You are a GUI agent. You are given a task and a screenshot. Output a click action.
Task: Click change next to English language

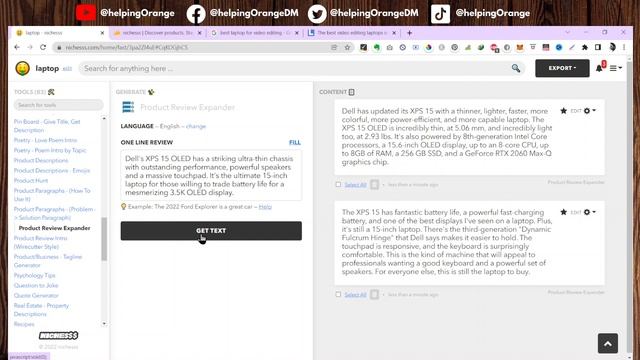tap(196, 126)
